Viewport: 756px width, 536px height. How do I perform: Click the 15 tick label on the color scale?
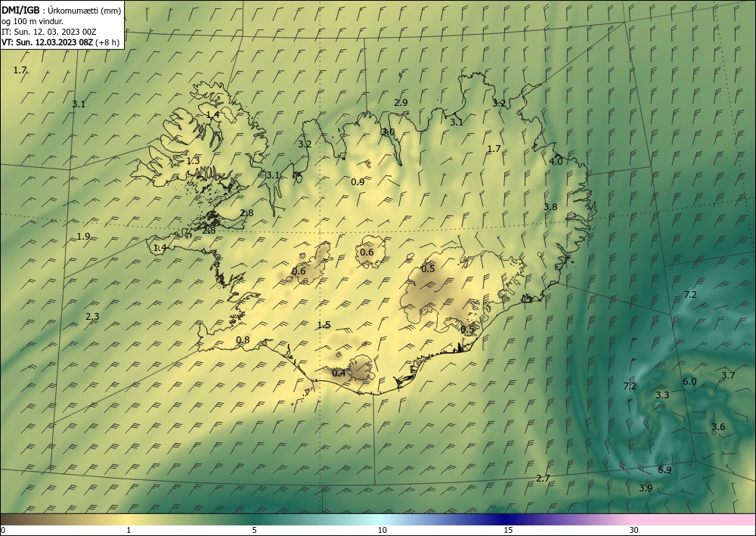point(508,531)
